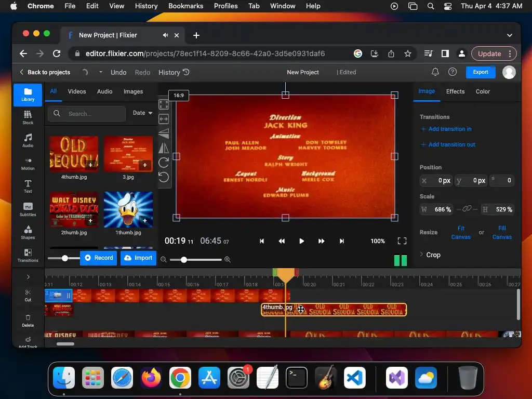The image size is (532, 399).
Task: Switch to the Audio library tab
Action: 104,91
